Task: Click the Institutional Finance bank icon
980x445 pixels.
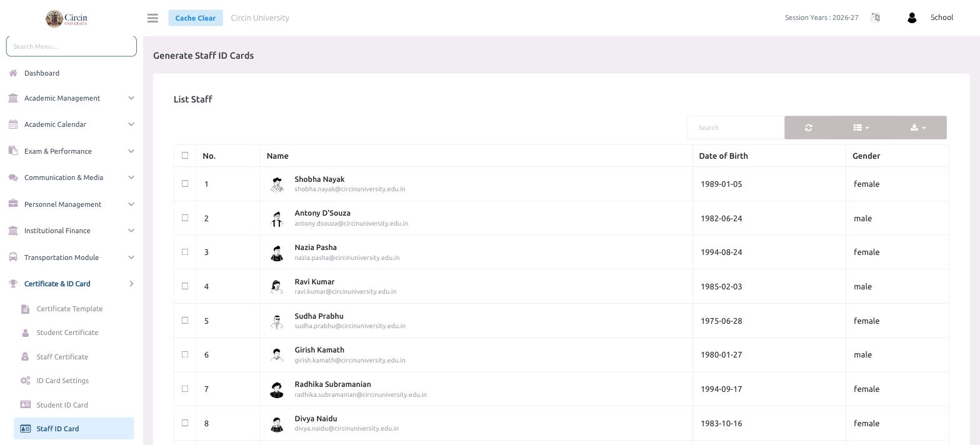Action: click(x=13, y=231)
